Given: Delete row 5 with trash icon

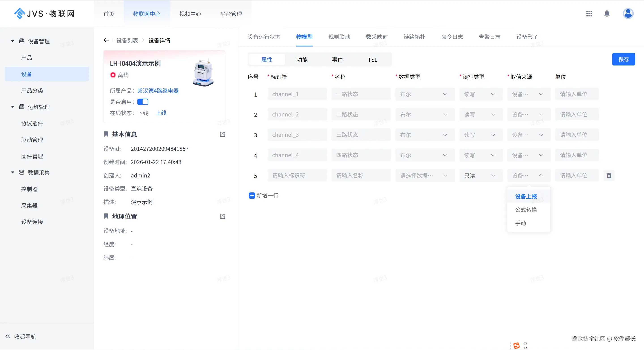Looking at the screenshot, I should tap(609, 175).
